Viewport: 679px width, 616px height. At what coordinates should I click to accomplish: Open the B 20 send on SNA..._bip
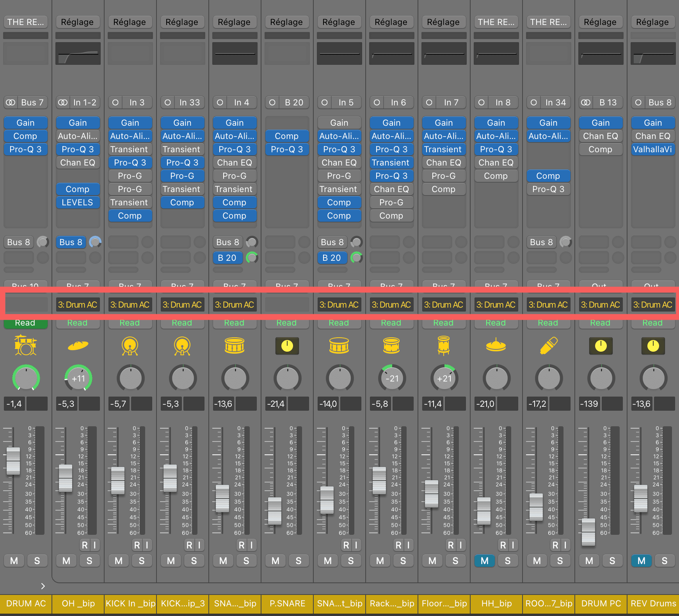pos(228,258)
